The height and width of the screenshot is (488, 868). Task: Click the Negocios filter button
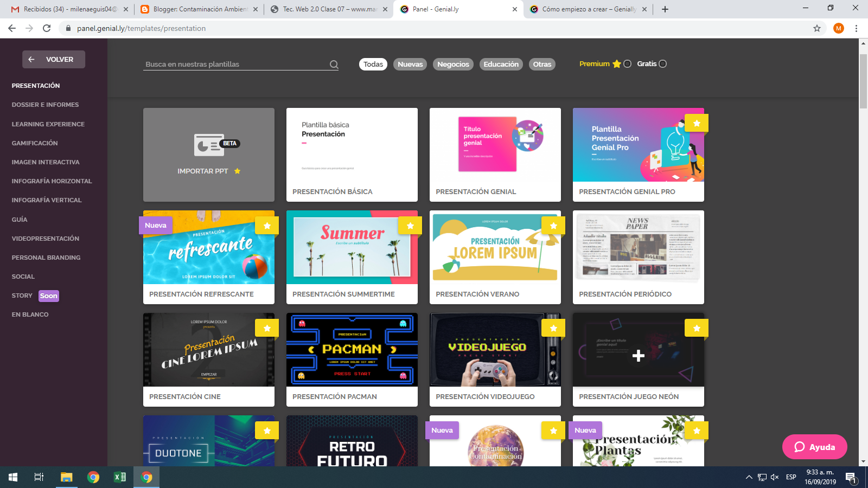point(453,64)
